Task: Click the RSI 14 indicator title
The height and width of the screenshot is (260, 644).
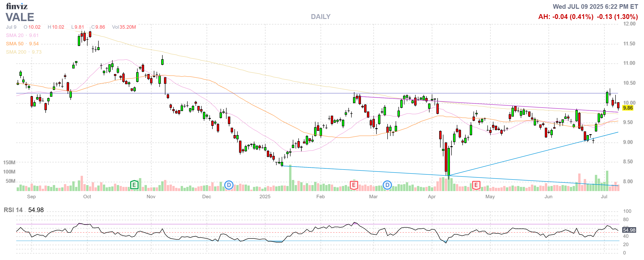Action: [x=13, y=210]
